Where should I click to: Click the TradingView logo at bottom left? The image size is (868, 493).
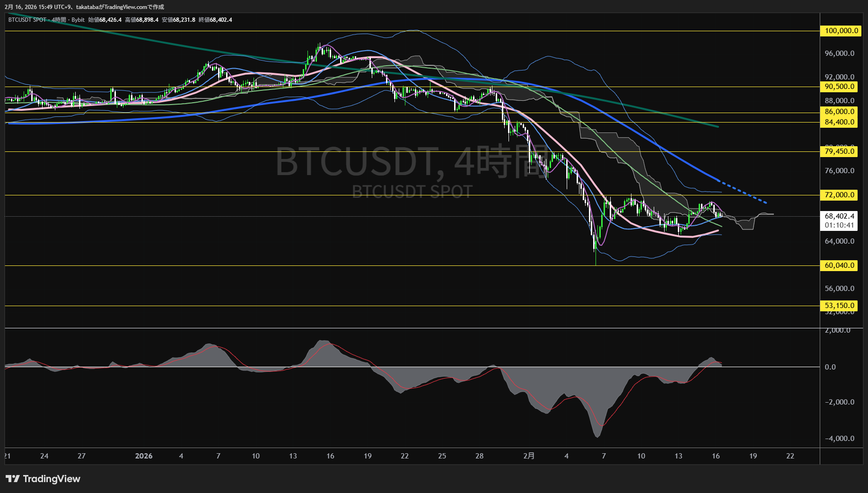tap(43, 479)
